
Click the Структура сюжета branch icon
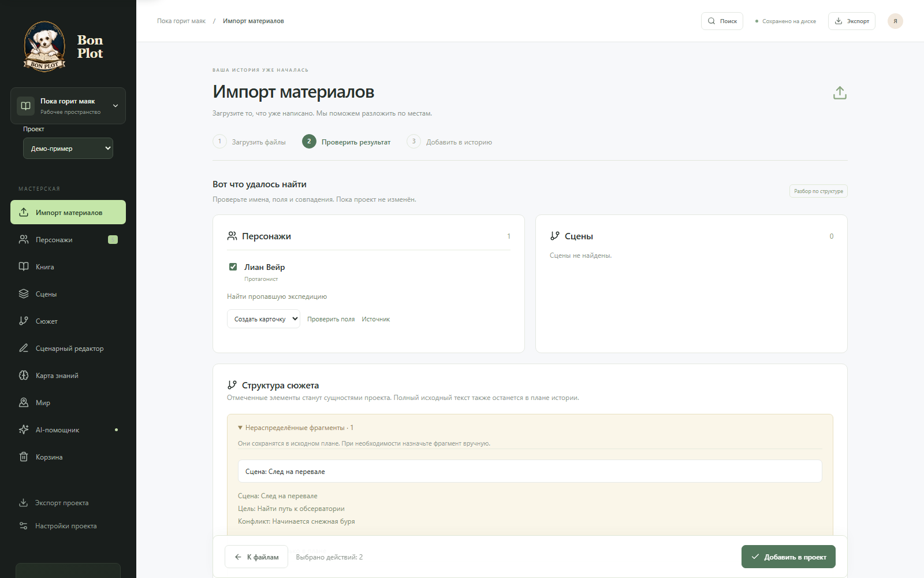click(x=232, y=385)
